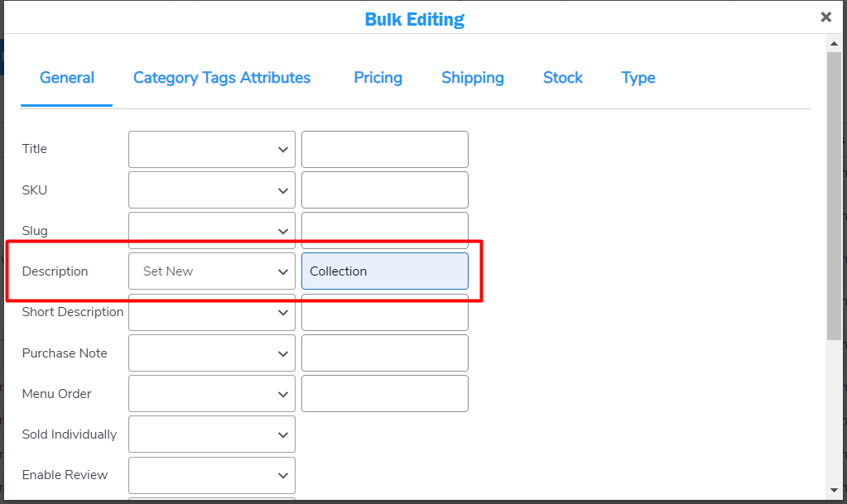Image resolution: width=847 pixels, height=504 pixels.
Task: Open the Description dropdown showing Set New
Action: click(x=211, y=271)
